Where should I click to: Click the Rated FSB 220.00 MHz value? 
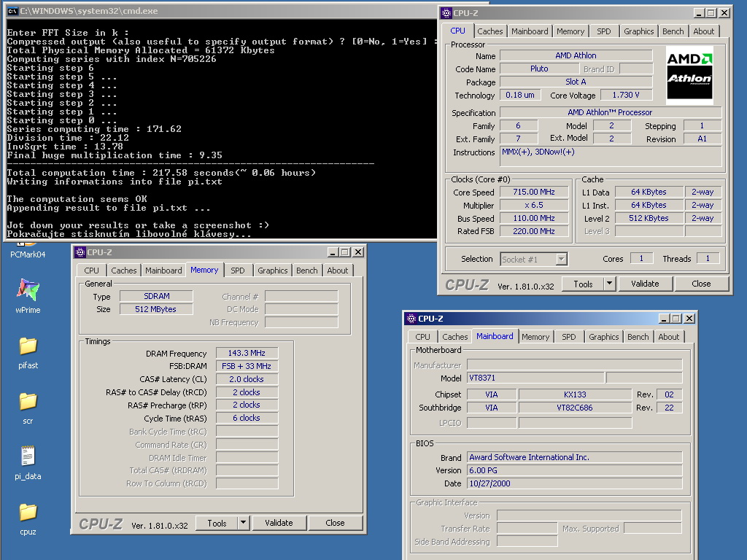tap(534, 231)
